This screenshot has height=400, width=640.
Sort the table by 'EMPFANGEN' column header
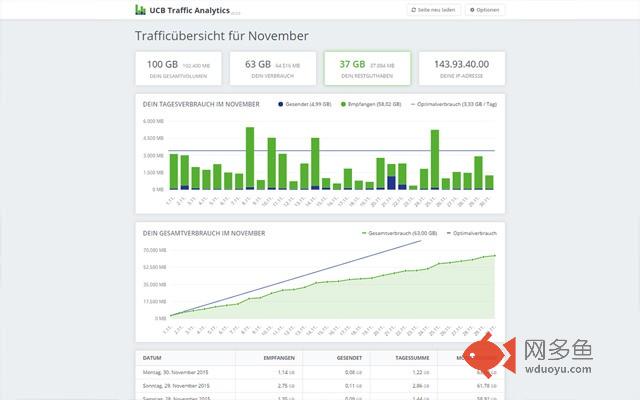(279, 358)
